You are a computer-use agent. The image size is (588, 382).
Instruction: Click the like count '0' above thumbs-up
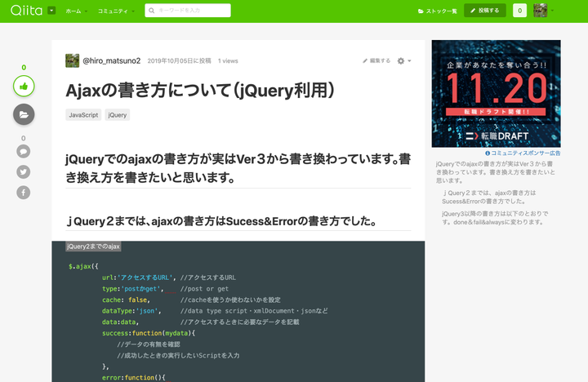click(24, 68)
